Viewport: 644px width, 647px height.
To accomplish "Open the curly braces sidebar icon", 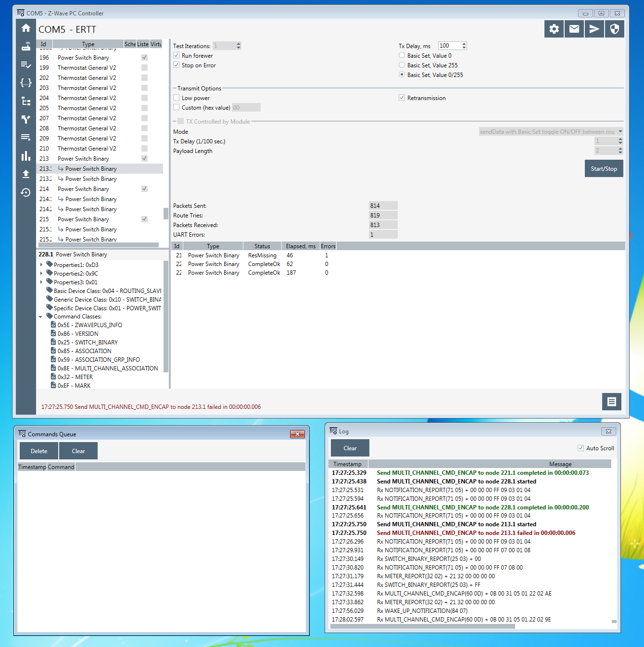I will (26, 83).
